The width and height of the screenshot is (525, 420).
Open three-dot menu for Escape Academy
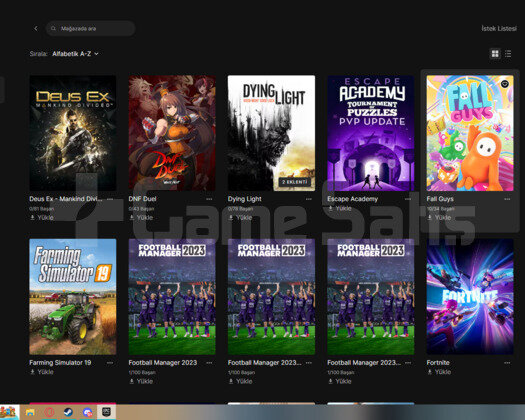(408, 199)
